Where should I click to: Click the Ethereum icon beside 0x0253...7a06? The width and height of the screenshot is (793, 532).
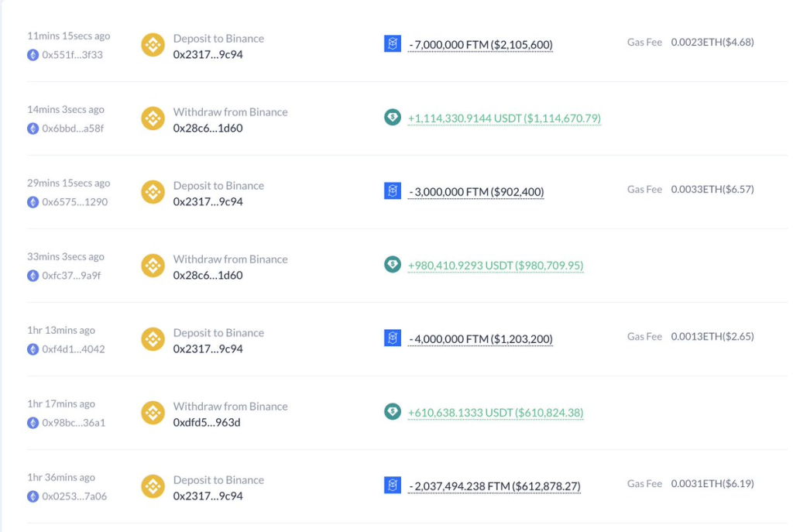(33, 496)
